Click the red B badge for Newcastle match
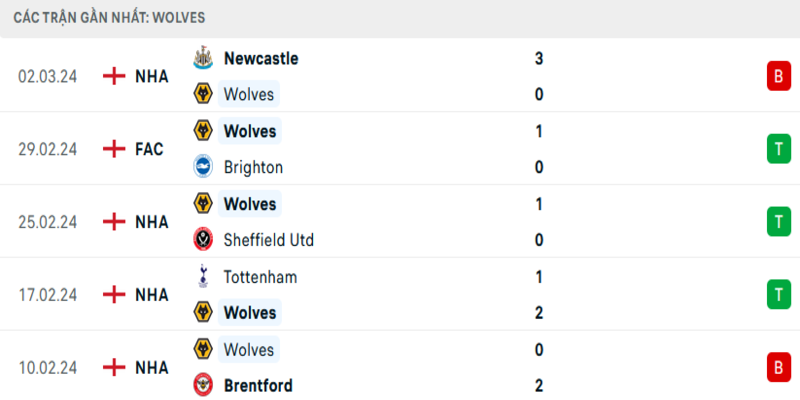This screenshot has width=800, height=400. tap(777, 76)
